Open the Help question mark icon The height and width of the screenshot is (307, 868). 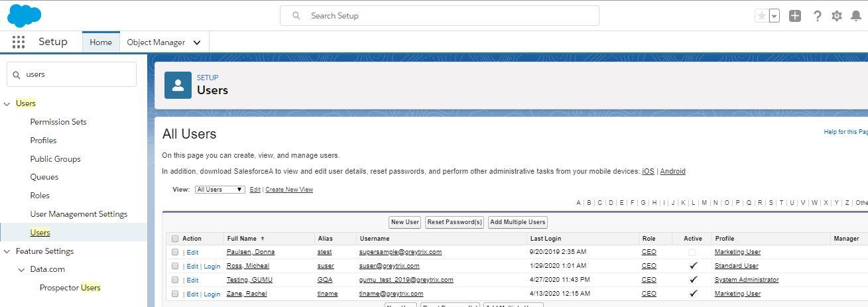point(818,16)
